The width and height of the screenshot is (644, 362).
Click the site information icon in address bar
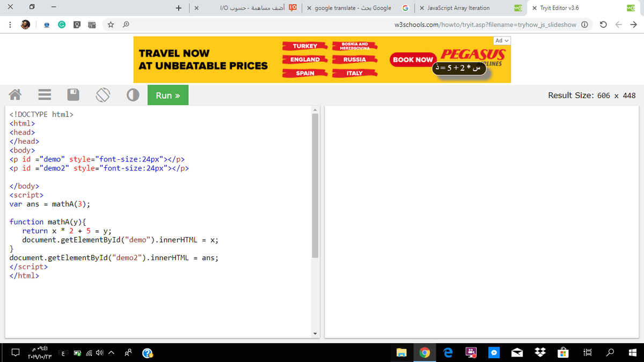(x=585, y=25)
